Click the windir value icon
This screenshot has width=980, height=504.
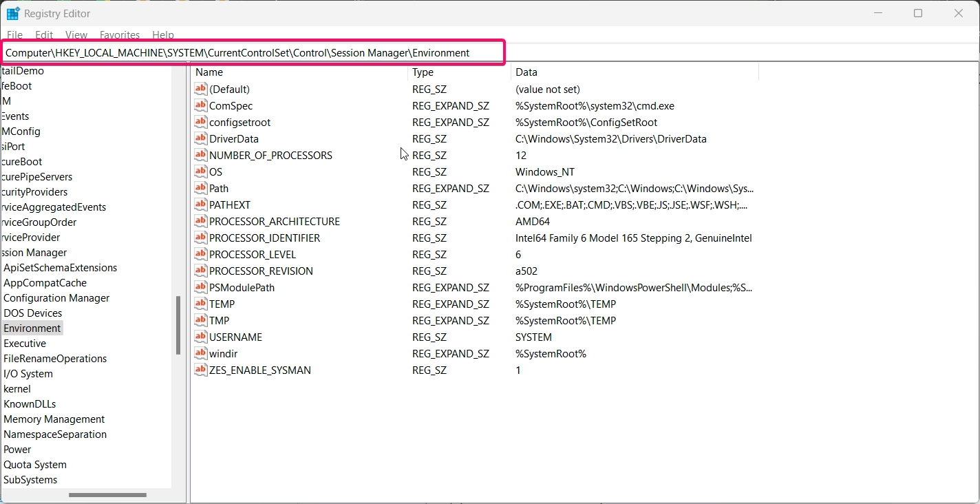point(200,353)
